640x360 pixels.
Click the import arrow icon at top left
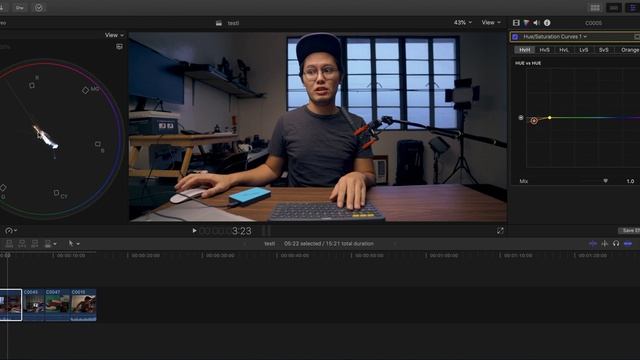click(x=2, y=8)
